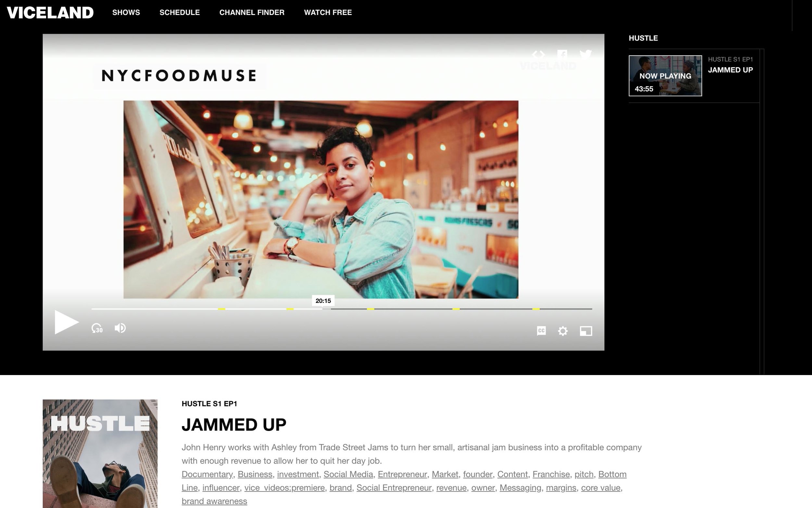812x508 pixels.
Task: Click HUSTLE S1 EP1 label above title
Action: click(x=209, y=404)
